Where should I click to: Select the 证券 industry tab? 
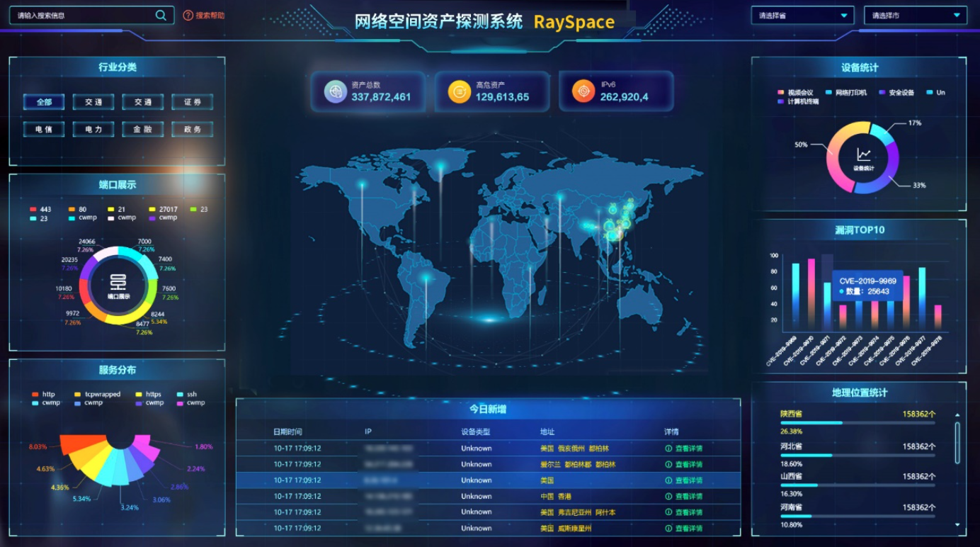tap(193, 102)
